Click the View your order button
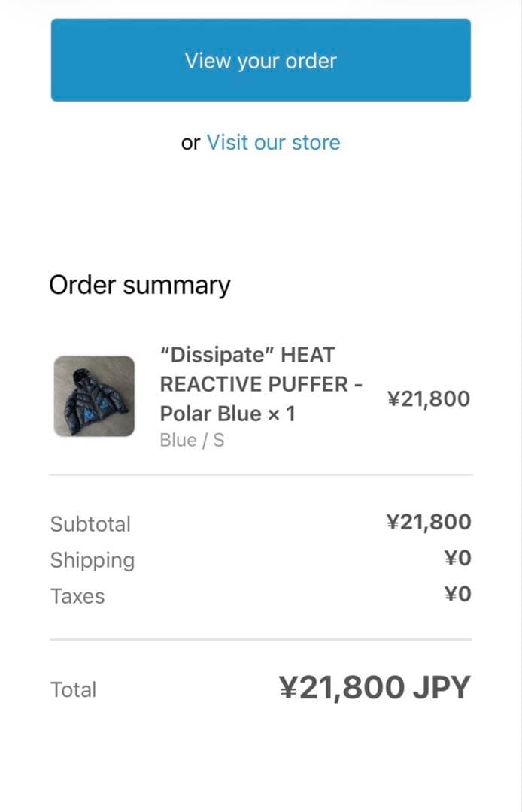Screen dimensions: 522x812 tap(260, 60)
